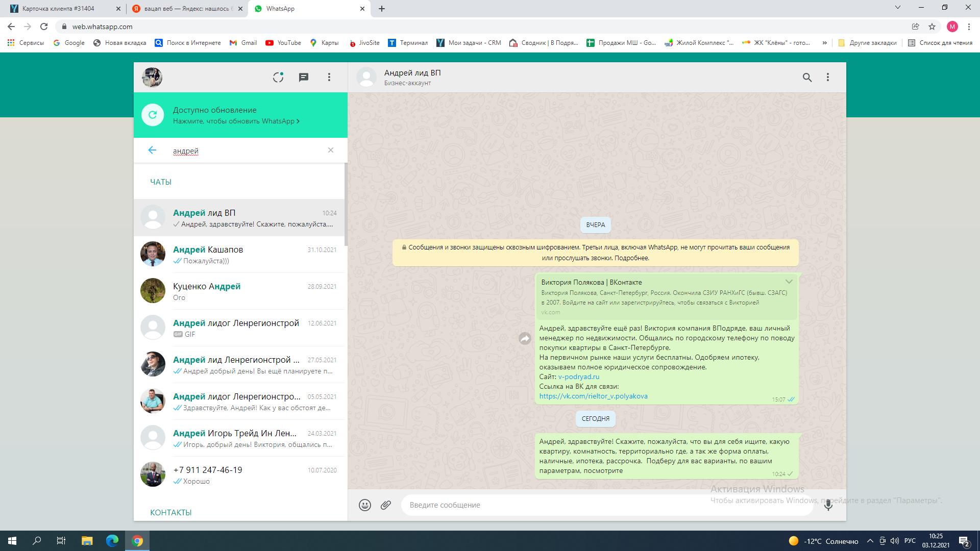Image resolution: width=980 pixels, height=551 pixels.
Task: Click the paperclip attach icon
Action: tap(386, 505)
